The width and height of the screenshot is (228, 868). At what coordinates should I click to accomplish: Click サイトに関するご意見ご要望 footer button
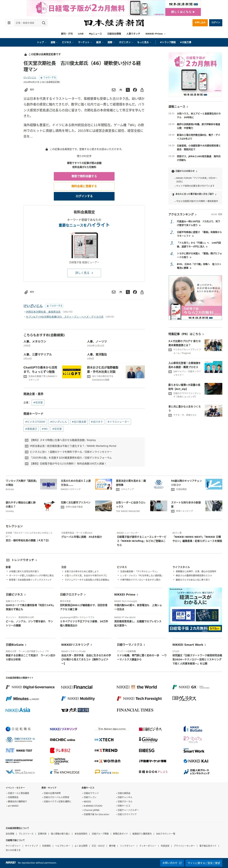point(204,863)
